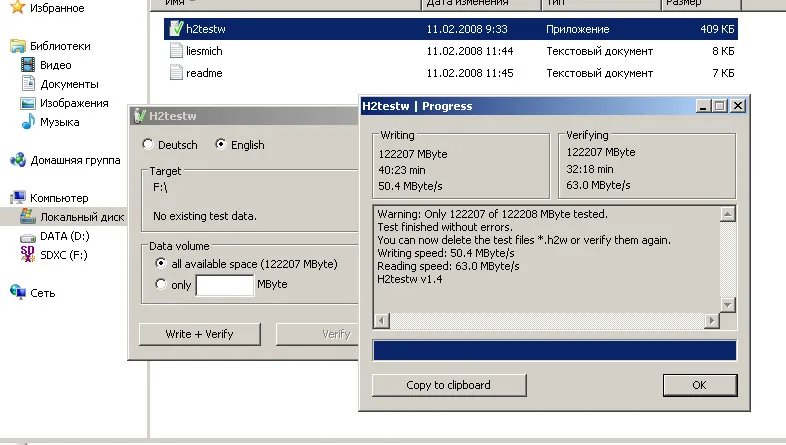Open Домашняя группа label
The image size is (786, 445).
click(75, 160)
